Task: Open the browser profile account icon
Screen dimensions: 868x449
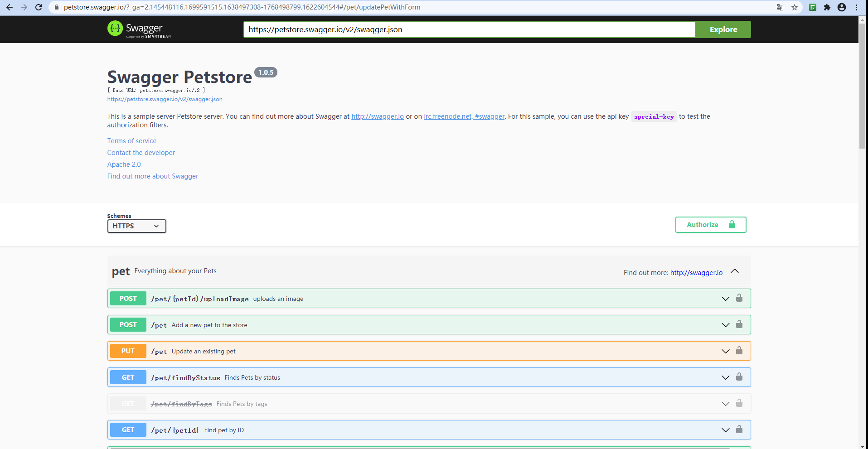Action: (x=842, y=7)
